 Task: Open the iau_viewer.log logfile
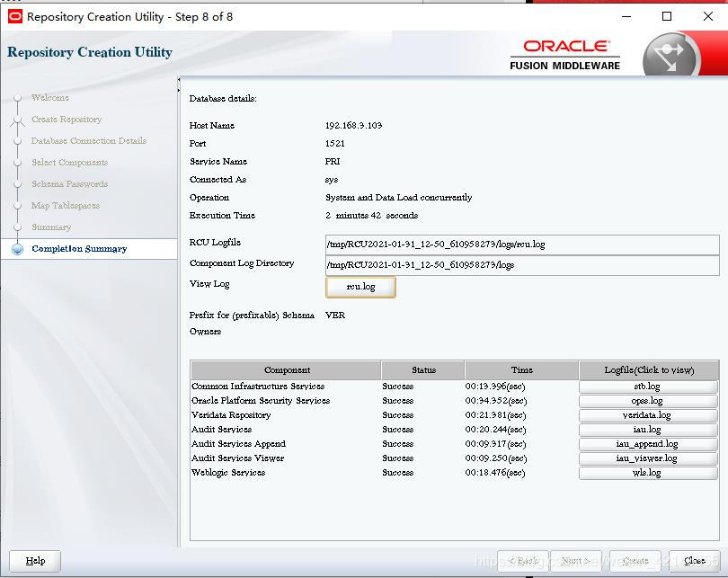[x=648, y=458]
